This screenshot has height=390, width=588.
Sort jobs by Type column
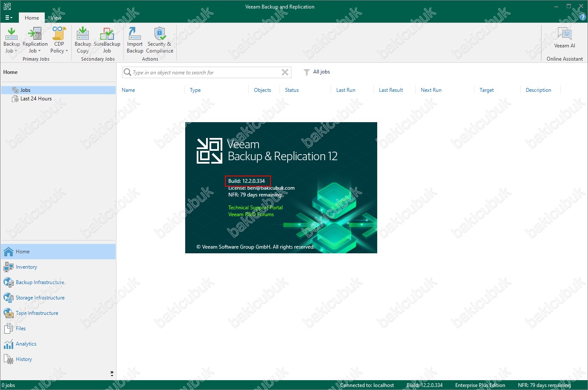195,90
